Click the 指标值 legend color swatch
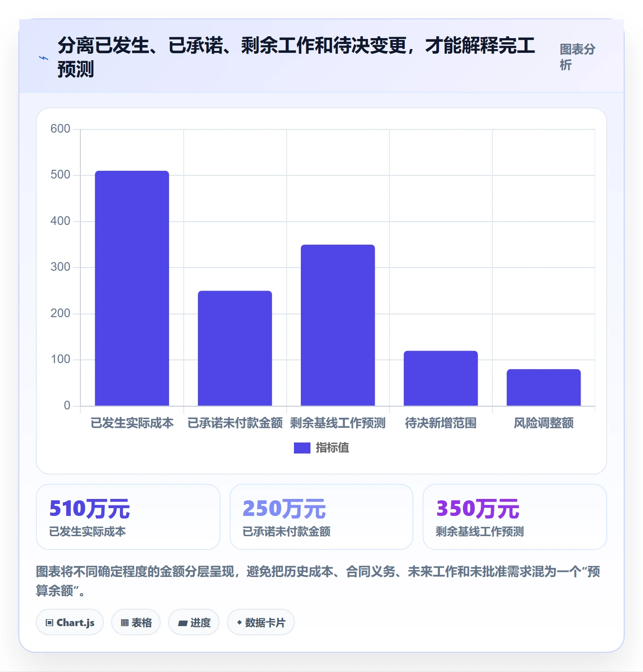The height and width of the screenshot is (672, 643). point(302,448)
